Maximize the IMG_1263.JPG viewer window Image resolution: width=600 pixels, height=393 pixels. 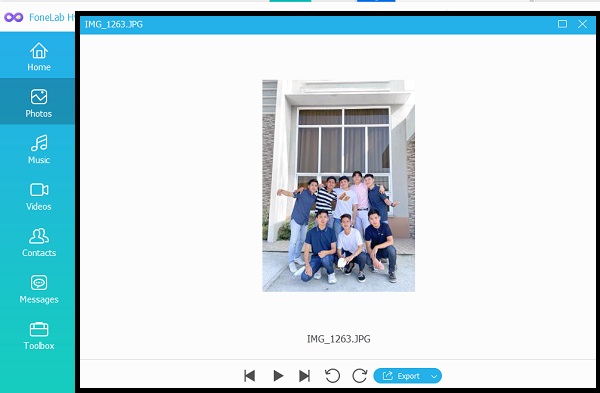(x=562, y=24)
